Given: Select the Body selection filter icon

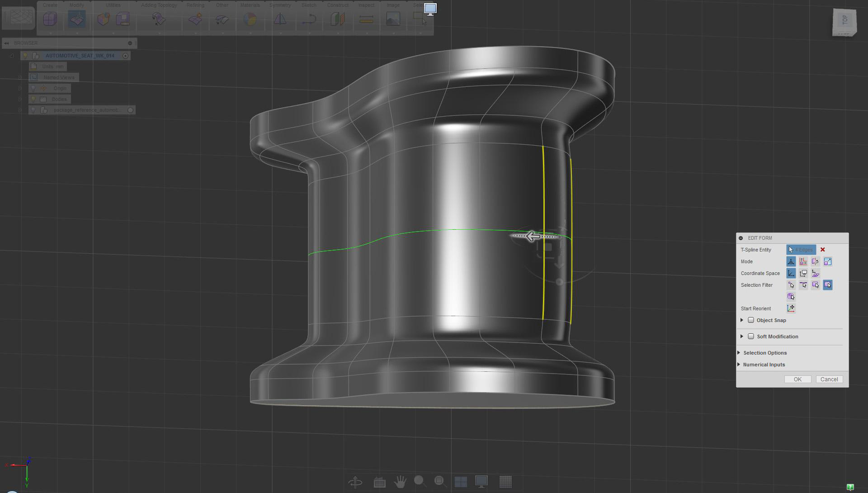Looking at the screenshot, I should pyautogui.click(x=791, y=297).
